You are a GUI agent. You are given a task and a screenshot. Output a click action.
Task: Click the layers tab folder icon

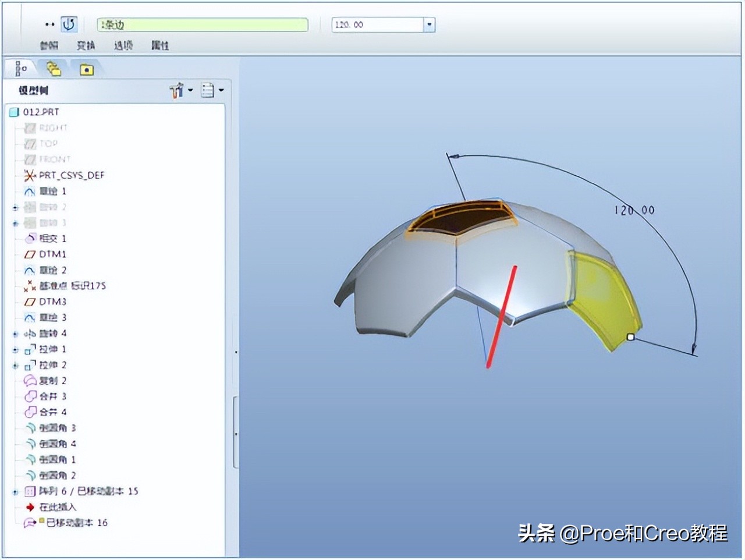coord(52,68)
